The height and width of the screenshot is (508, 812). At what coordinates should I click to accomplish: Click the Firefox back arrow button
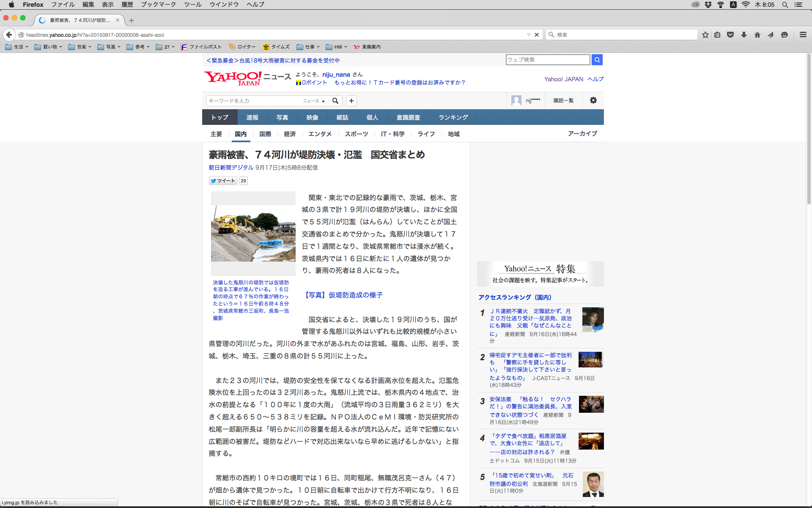coord(9,35)
